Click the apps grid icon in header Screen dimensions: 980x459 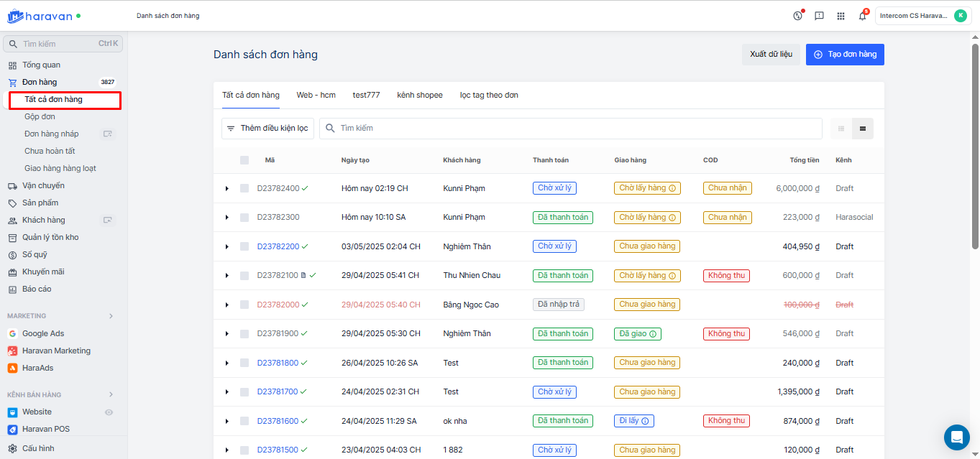(841, 16)
